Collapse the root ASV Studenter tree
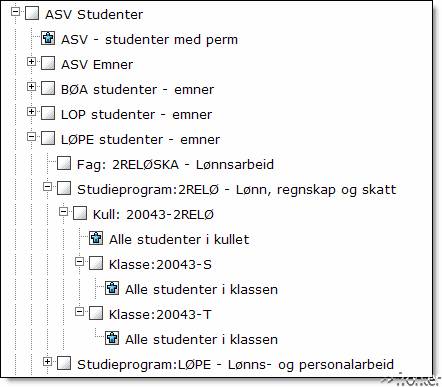442x387 pixels. (15, 12)
